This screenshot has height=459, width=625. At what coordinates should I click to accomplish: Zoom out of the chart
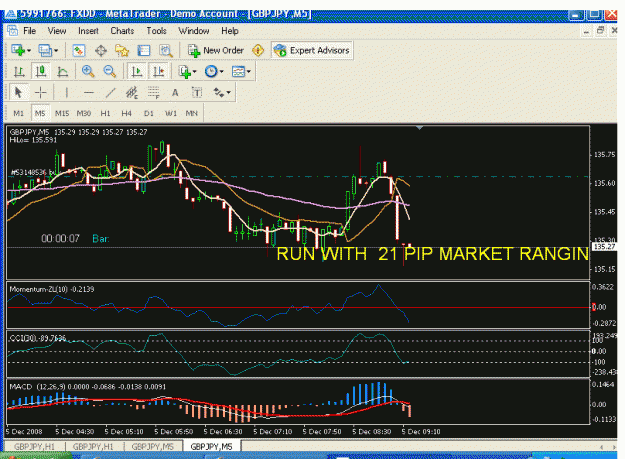109,72
